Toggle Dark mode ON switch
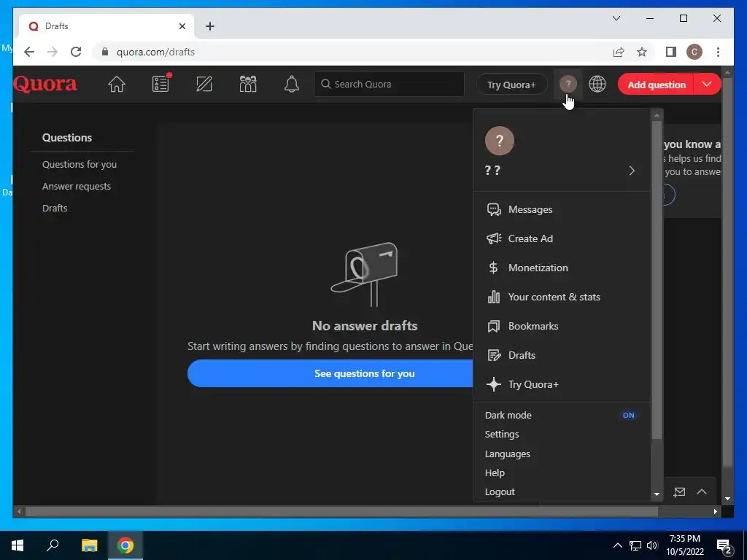Image resolution: width=747 pixels, height=560 pixels. point(628,415)
